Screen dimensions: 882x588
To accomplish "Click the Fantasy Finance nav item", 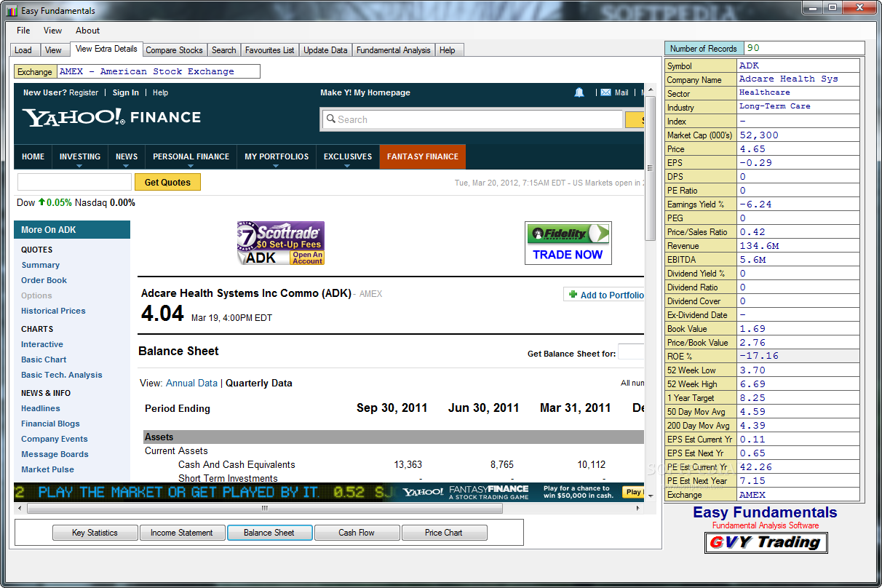I will click(x=423, y=156).
